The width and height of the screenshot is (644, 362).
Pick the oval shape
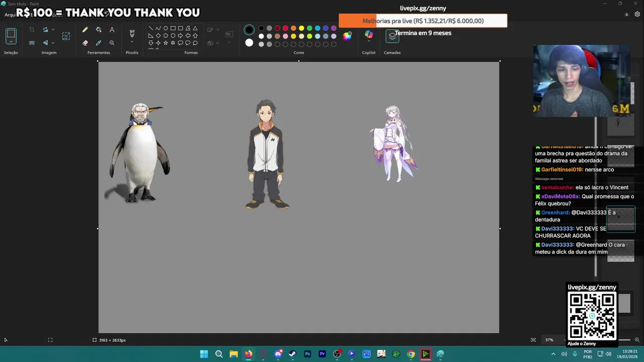166,28
